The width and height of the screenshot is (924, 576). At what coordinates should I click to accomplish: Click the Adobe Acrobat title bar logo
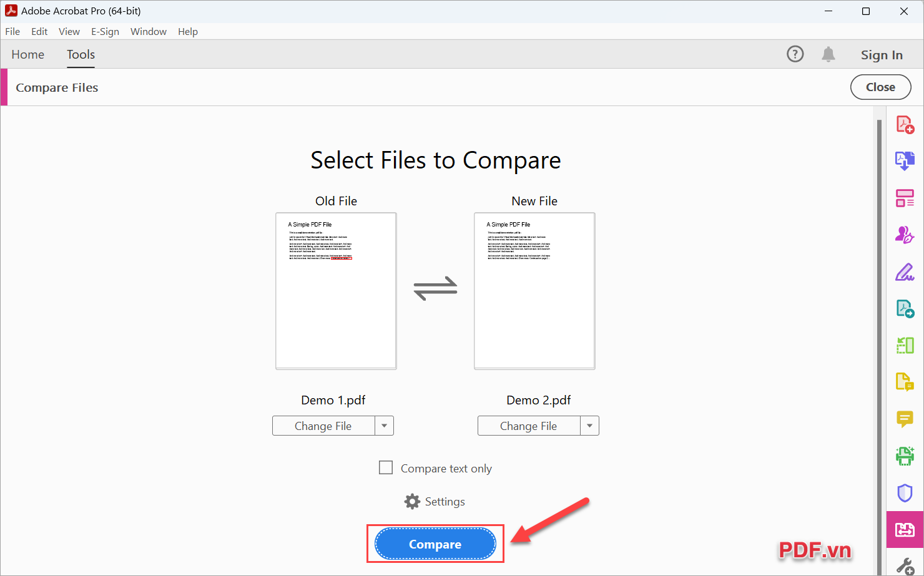[x=11, y=11]
